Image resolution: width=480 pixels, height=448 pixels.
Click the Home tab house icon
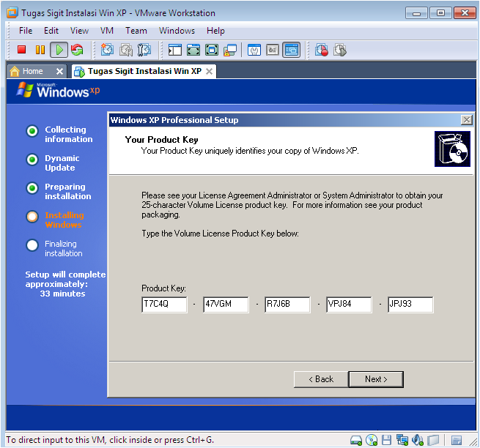[x=15, y=71]
